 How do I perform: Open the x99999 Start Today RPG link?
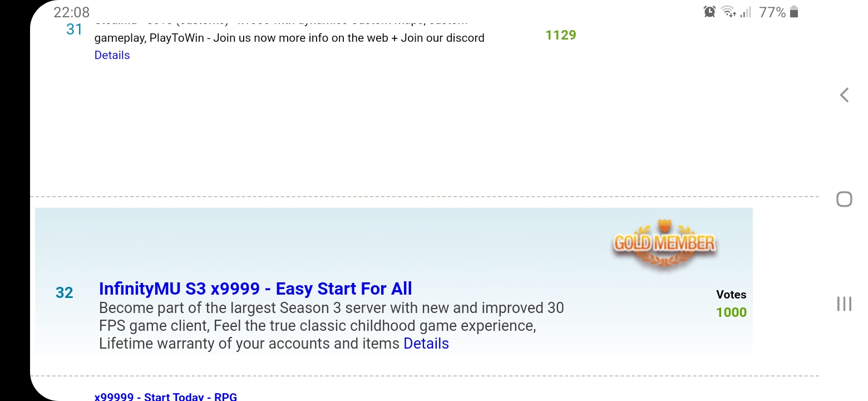coord(166,396)
